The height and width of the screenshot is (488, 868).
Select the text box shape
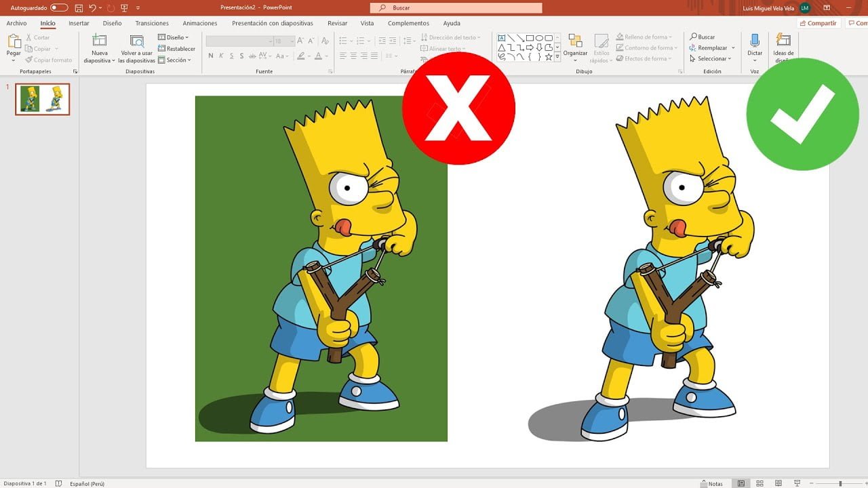(502, 39)
